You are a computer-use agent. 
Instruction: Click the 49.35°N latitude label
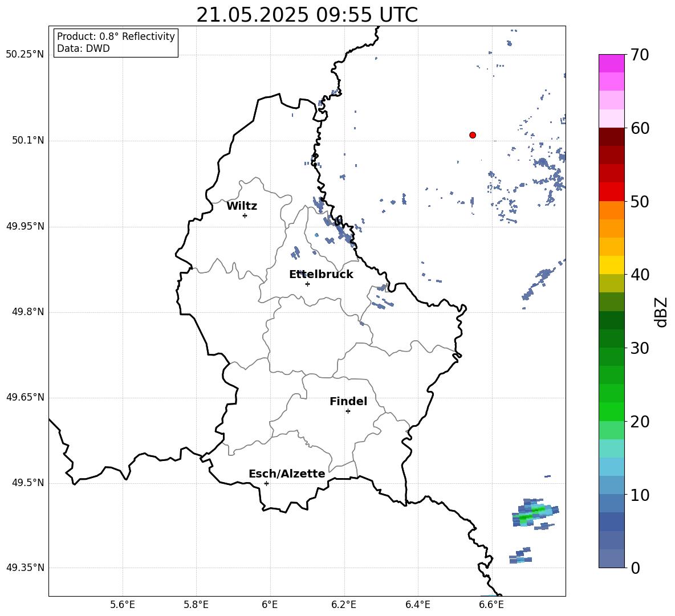pos(25,568)
